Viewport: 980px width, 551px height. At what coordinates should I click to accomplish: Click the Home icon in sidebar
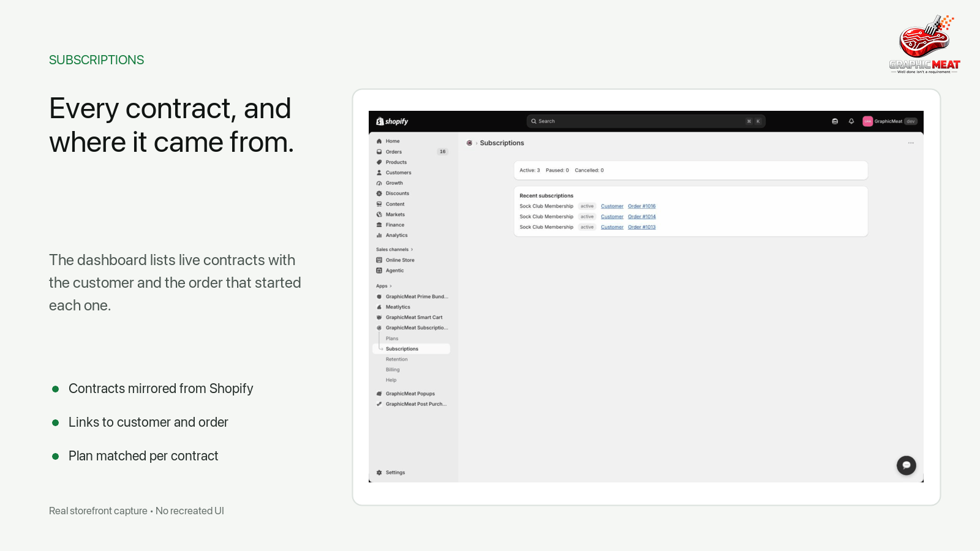[379, 141]
